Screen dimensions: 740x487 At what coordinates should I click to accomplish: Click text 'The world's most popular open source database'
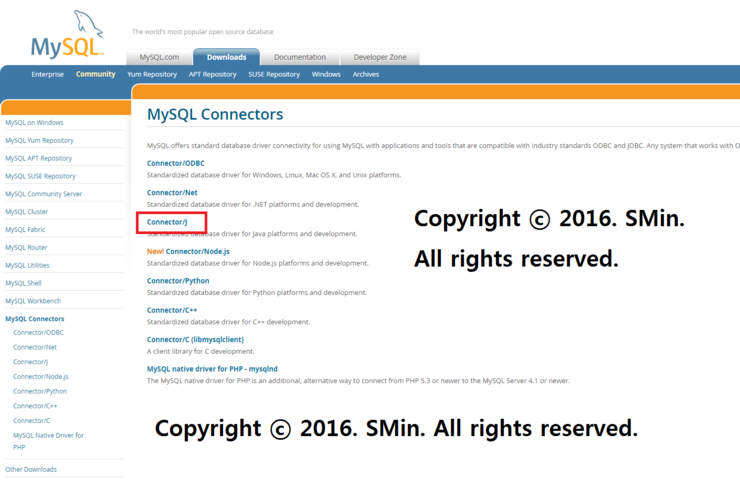point(202,32)
